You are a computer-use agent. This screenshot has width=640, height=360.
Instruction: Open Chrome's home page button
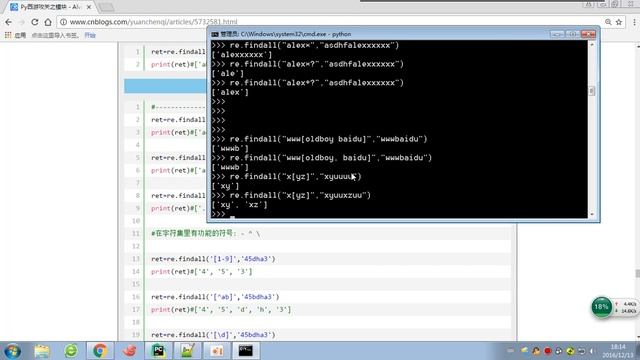coord(48,22)
